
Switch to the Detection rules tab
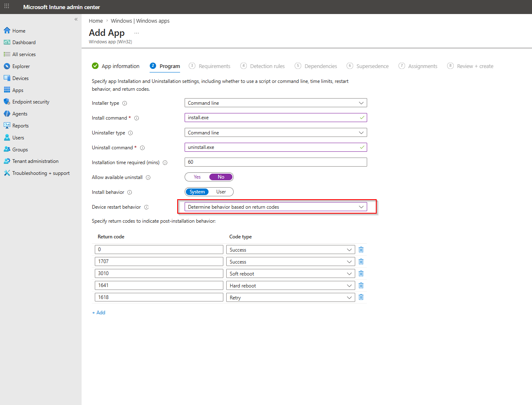(267, 66)
